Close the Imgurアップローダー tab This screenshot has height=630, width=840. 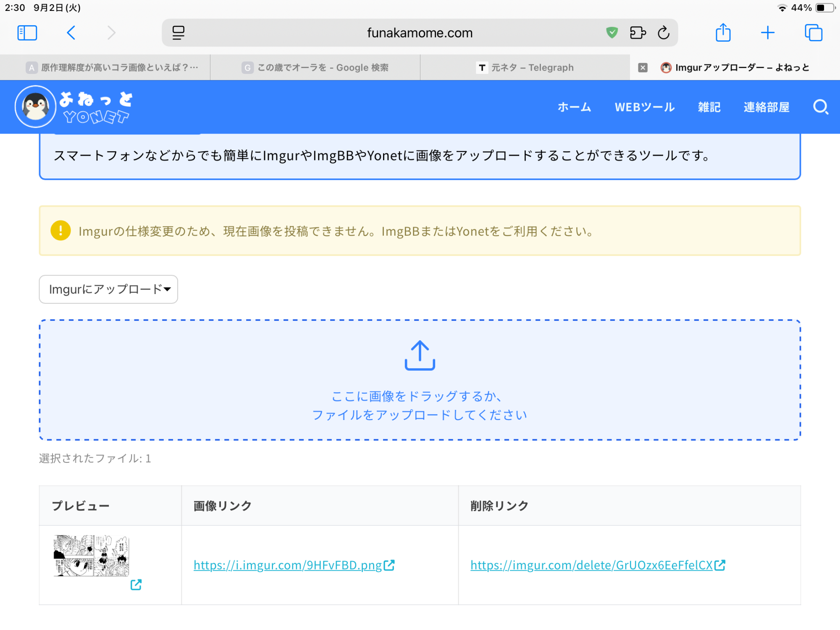pyautogui.click(x=643, y=68)
